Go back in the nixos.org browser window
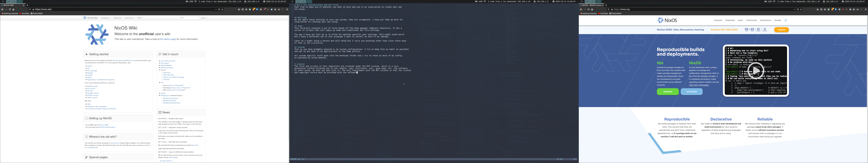This screenshot has width=868, height=163. click(x=581, y=10)
